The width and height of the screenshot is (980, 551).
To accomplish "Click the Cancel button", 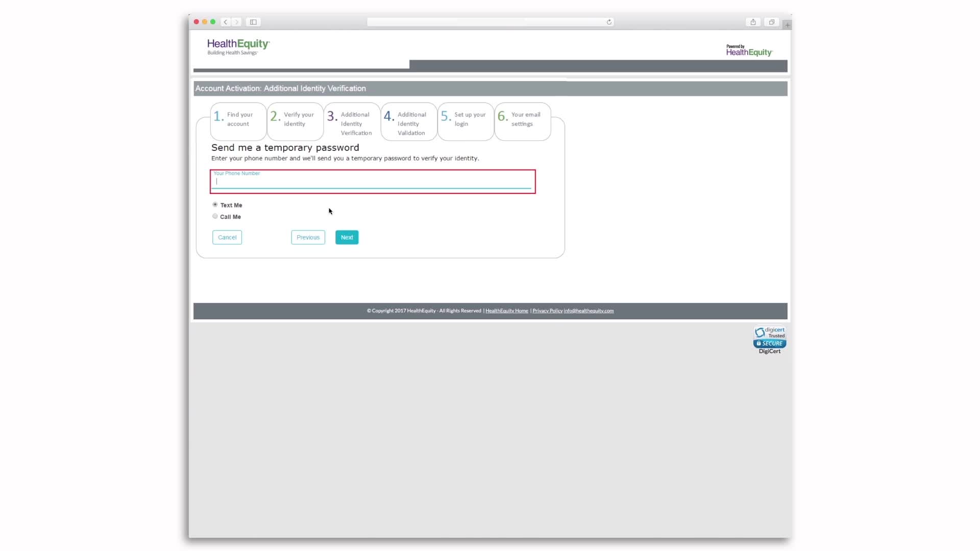I will pos(227,237).
